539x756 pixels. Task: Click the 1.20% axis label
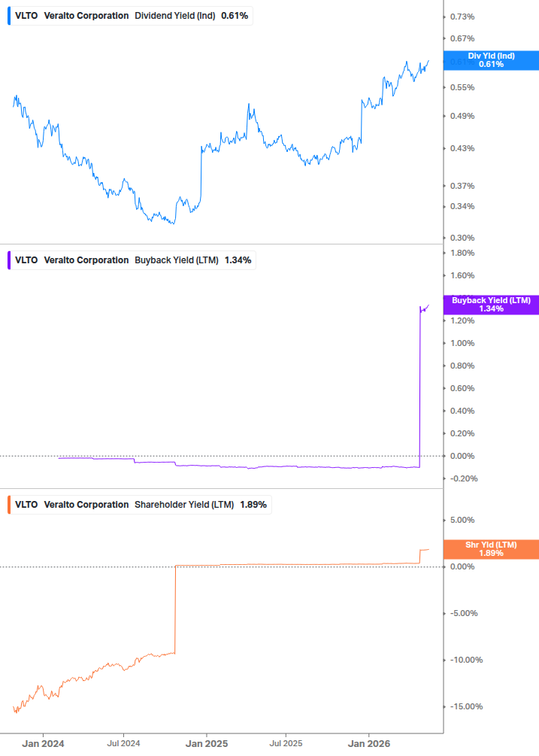tap(462, 320)
